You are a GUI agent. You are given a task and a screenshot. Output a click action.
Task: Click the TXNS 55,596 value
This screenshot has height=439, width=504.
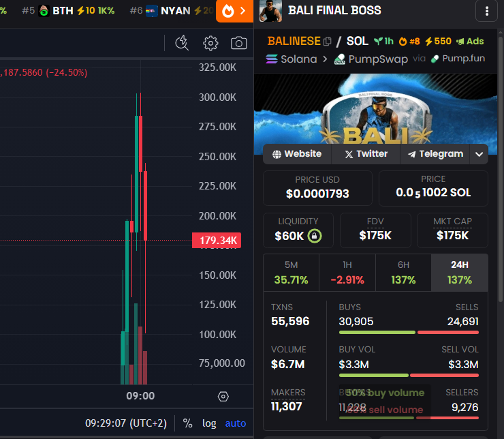tap(290, 321)
